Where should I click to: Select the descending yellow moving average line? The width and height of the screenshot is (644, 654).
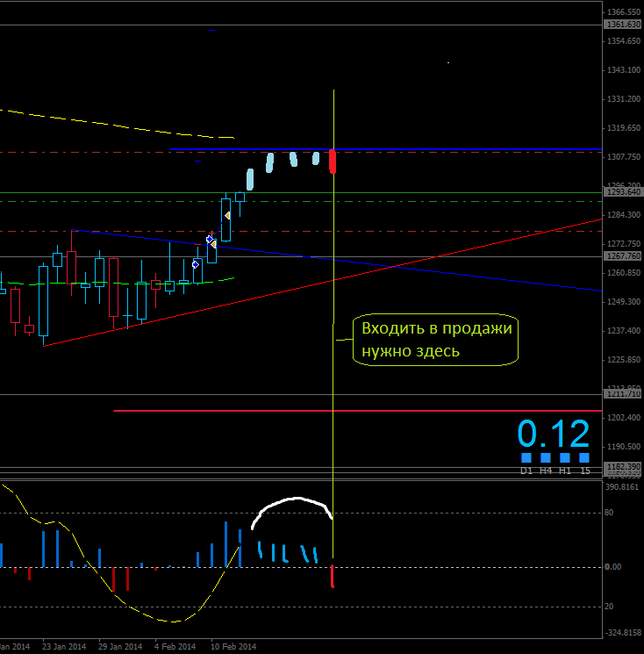point(117,126)
